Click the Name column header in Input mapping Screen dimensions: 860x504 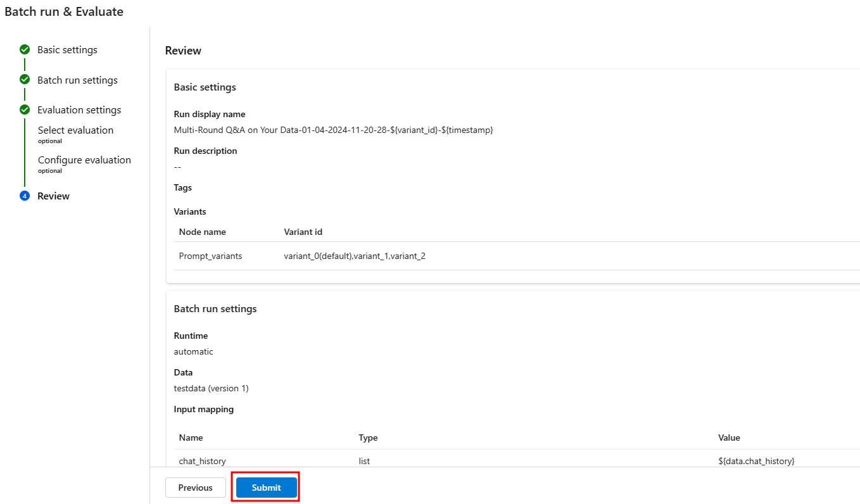[x=191, y=438]
